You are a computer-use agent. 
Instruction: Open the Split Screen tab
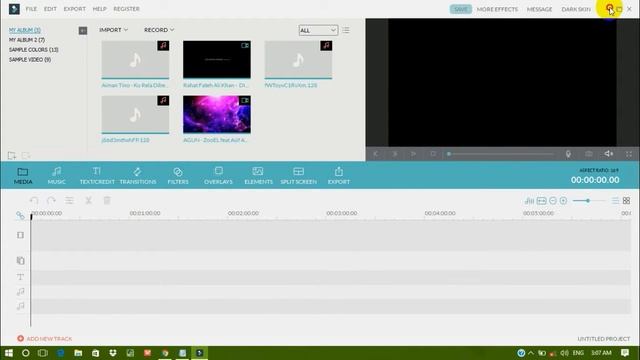click(298, 176)
